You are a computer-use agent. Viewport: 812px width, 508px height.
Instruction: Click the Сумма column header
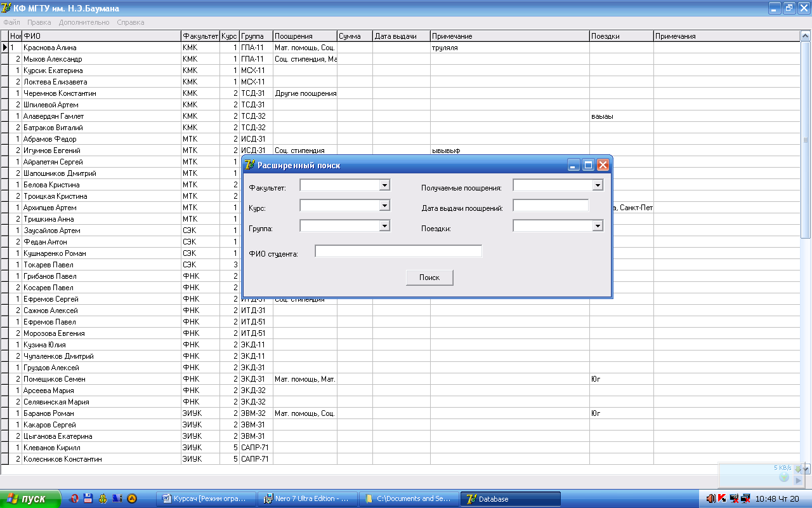pos(355,36)
